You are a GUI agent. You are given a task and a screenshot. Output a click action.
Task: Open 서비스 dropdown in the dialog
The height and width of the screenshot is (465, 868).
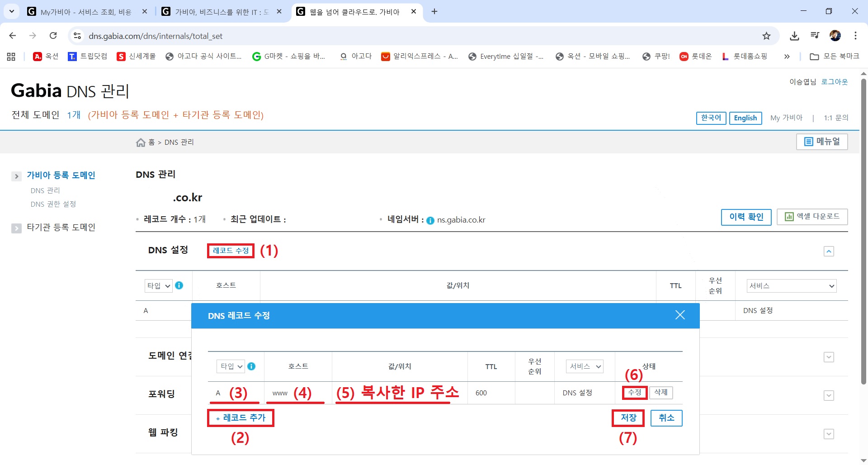point(585,366)
